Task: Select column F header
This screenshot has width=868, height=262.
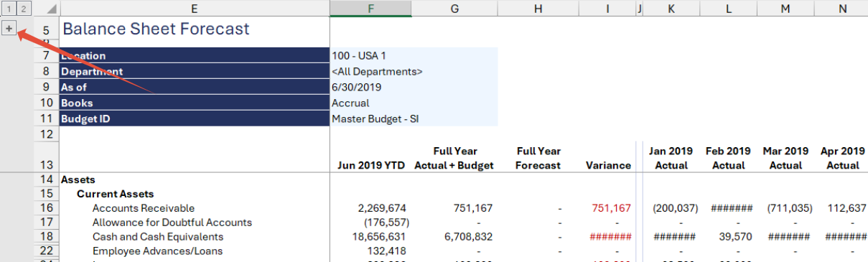Action: (x=370, y=9)
